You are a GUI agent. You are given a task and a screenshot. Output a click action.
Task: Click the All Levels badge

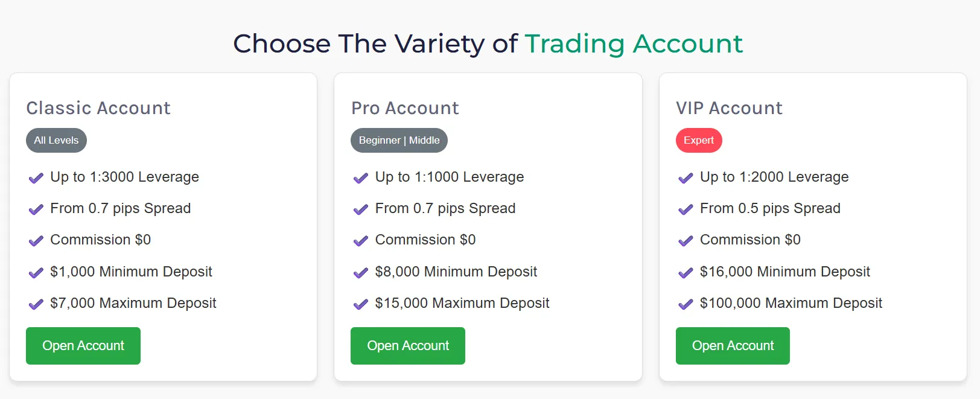pyautogui.click(x=56, y=141)
